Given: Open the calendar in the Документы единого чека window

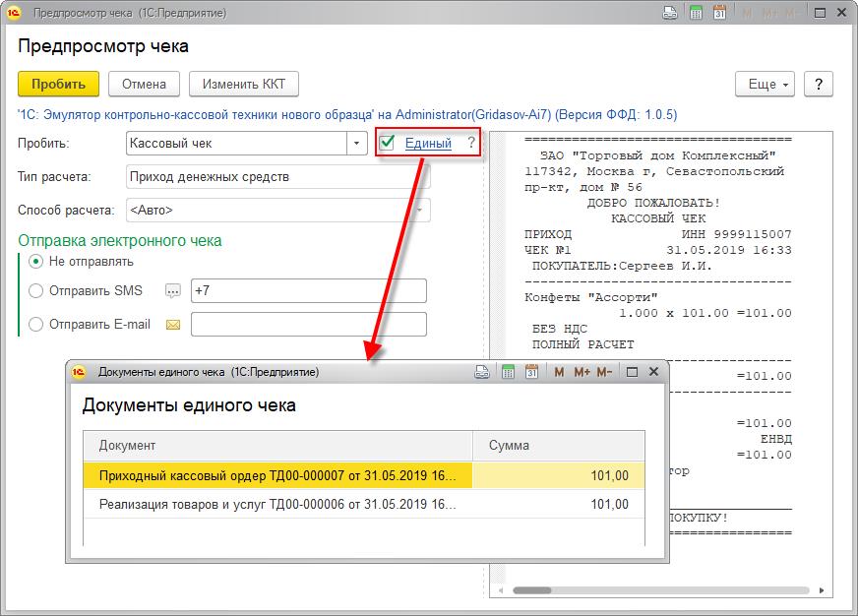Looking at the screenshot, I should (532, 372).
